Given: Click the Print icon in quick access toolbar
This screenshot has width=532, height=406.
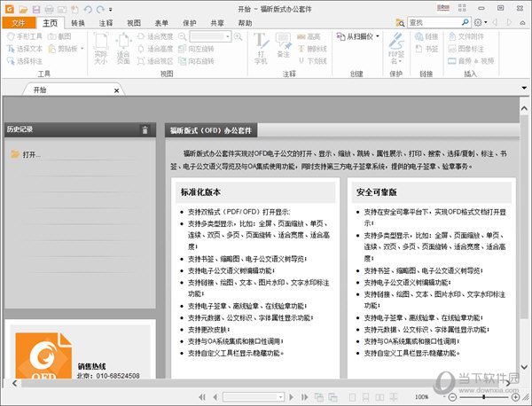Looking at the screenshot, I should click(x=49, y=9).
